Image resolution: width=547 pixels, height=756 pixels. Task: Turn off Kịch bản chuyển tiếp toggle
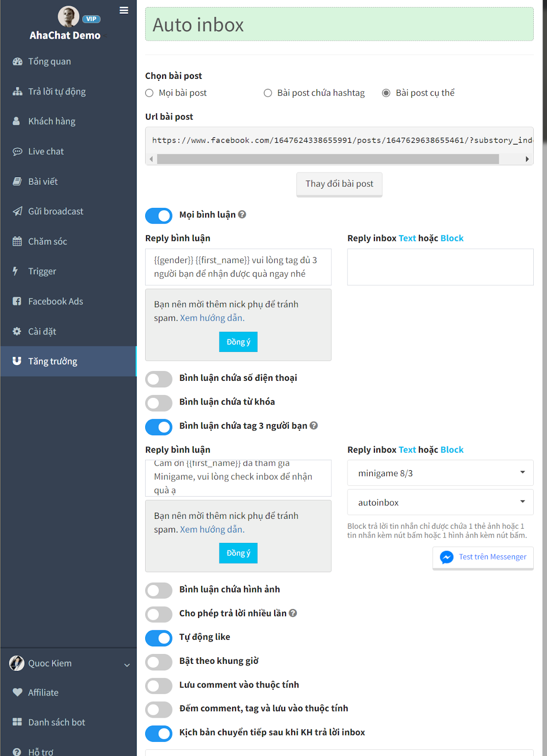point(159,733)
